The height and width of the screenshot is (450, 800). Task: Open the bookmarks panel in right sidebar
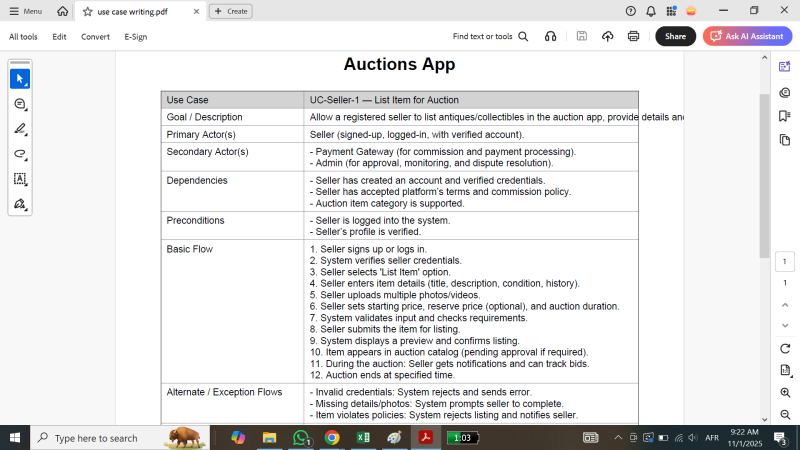click(x=785, y=116)
